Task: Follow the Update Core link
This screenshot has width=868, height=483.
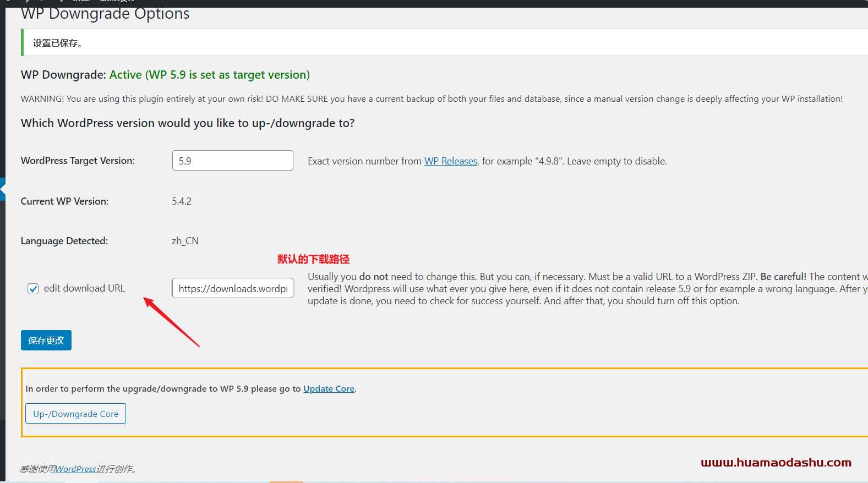Action: (x=329, y=389)
